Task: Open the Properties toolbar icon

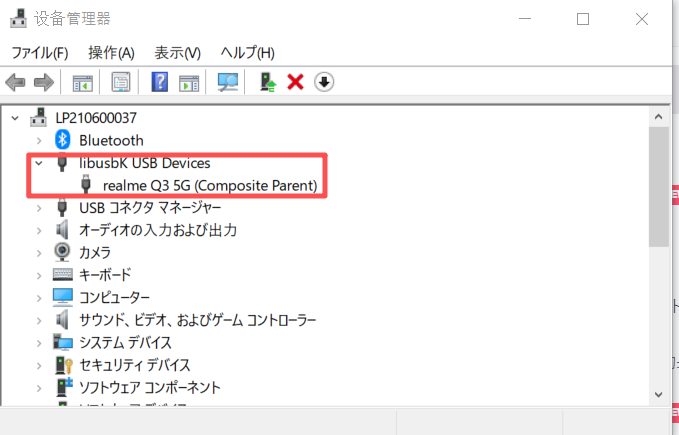Action: [x=121, y=82]
